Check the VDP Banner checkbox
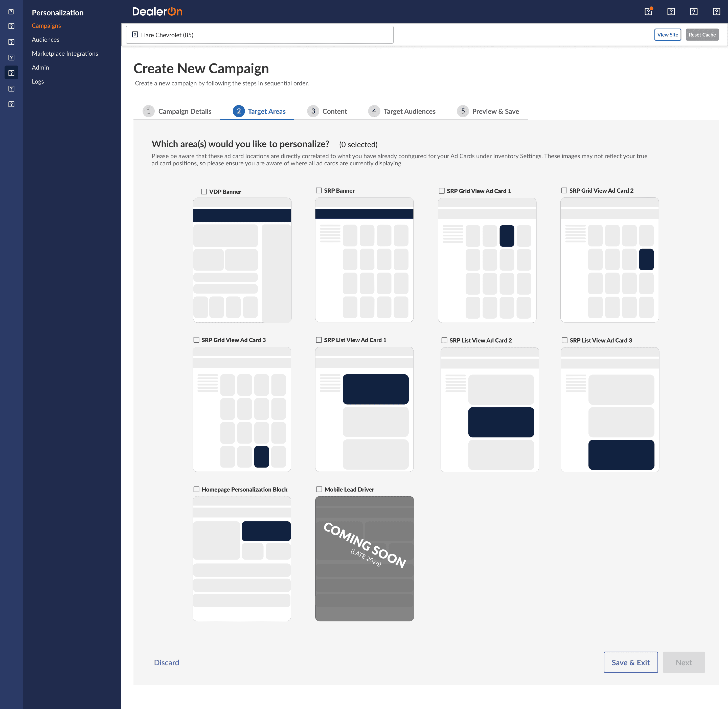The width and height of the screenshot is (728, 709). click(204, 191)
